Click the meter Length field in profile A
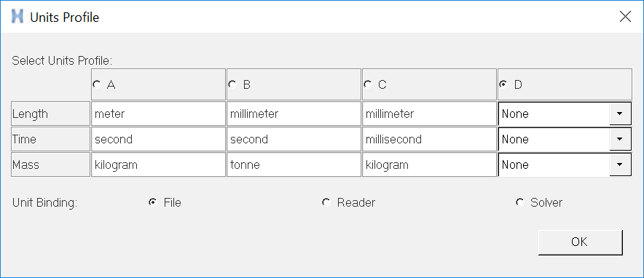This screenshot has height=278, width=644. pos(158,114)
